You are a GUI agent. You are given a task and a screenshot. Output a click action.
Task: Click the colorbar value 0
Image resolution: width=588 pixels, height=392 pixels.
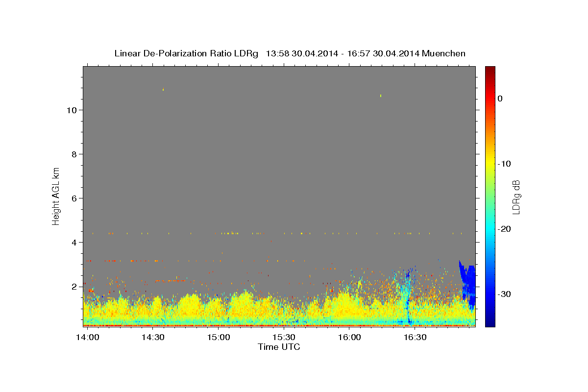[500, 98]
